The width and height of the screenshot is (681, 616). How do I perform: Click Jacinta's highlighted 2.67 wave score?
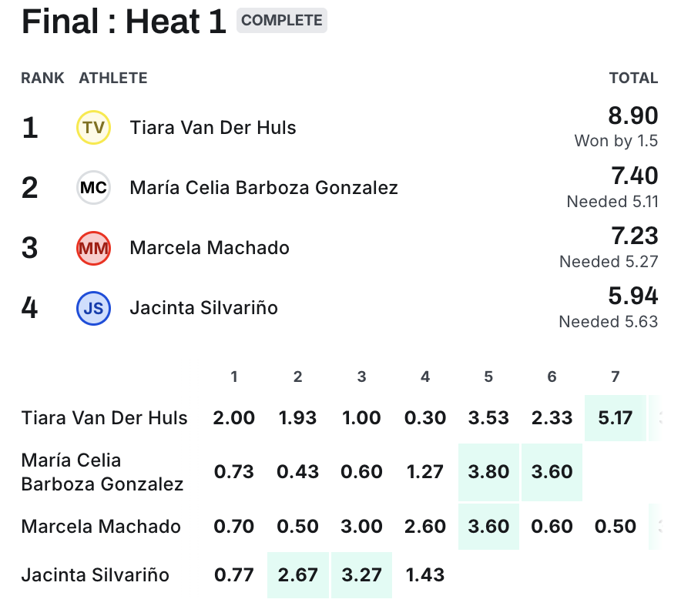click(x=298, y=575)
